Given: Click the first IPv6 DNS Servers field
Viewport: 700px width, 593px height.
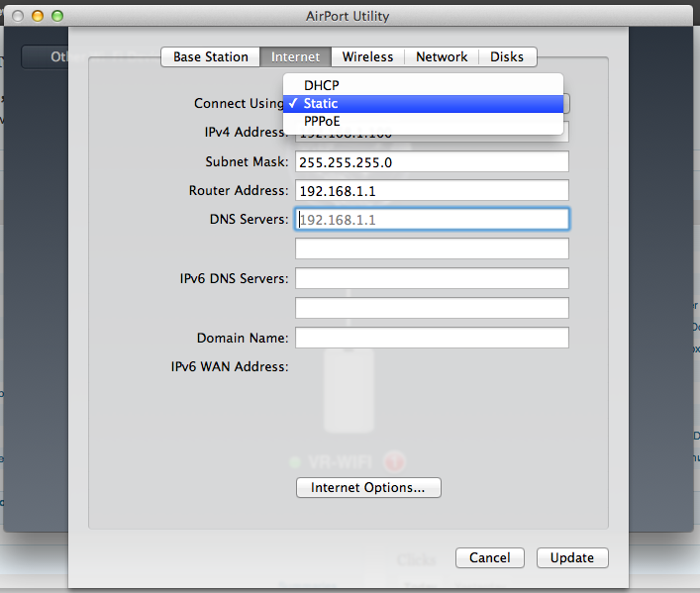Looking at the screenshot, I should (x=432, y=278).
